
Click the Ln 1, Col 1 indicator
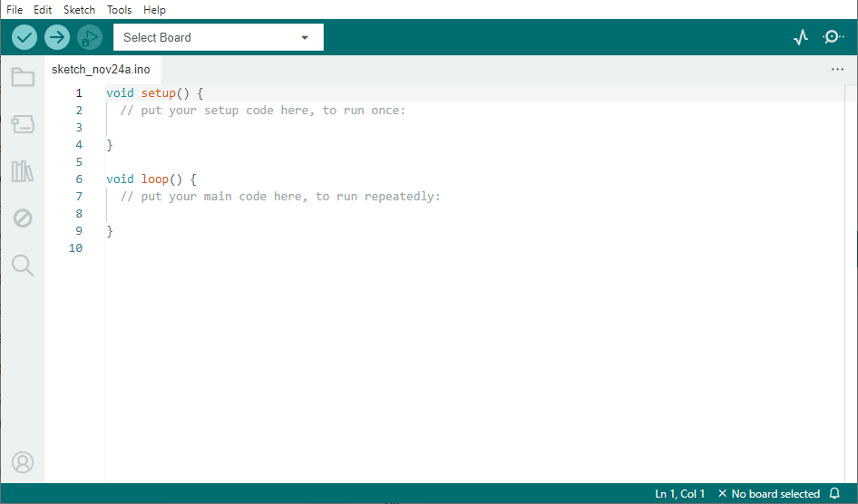[x=680, y=494]
